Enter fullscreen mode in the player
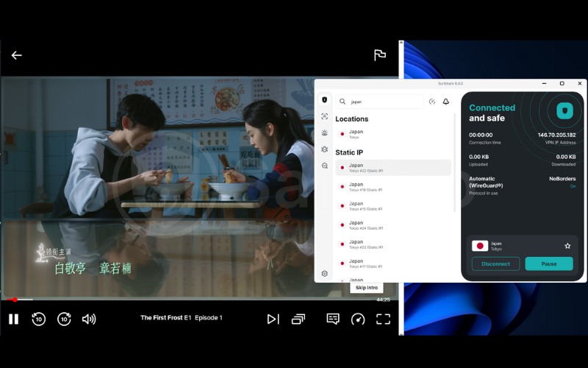The image size is (588, 368). pyautogui.click(x=383, y=319)
